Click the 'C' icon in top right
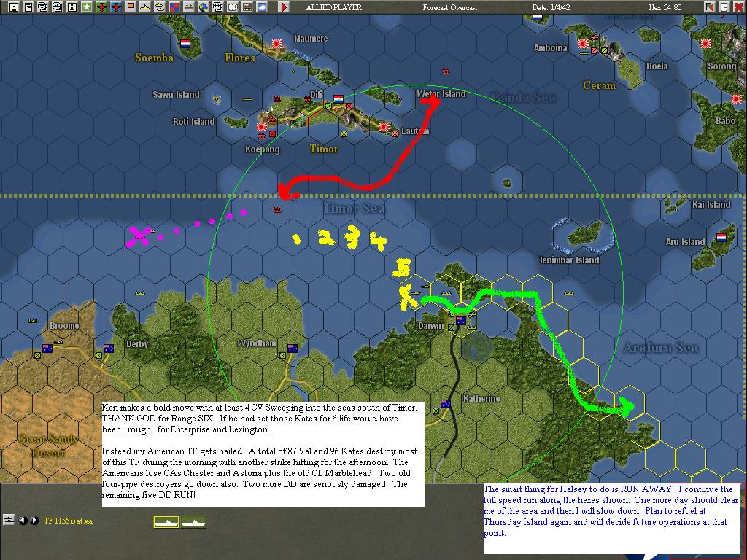The width and height of the screenshot is (747, 560). pyautogui.click(x=724, y=7)
